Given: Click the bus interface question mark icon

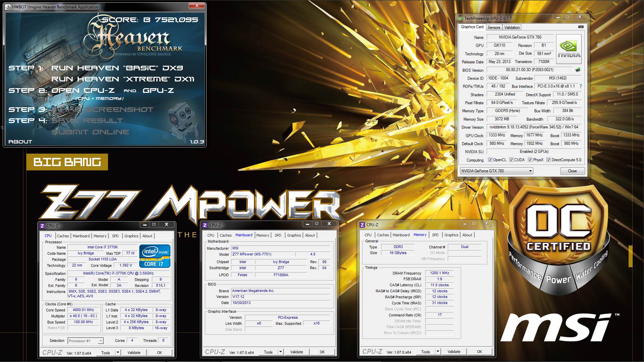Looking at the screenshot, I should coord(581,86).
